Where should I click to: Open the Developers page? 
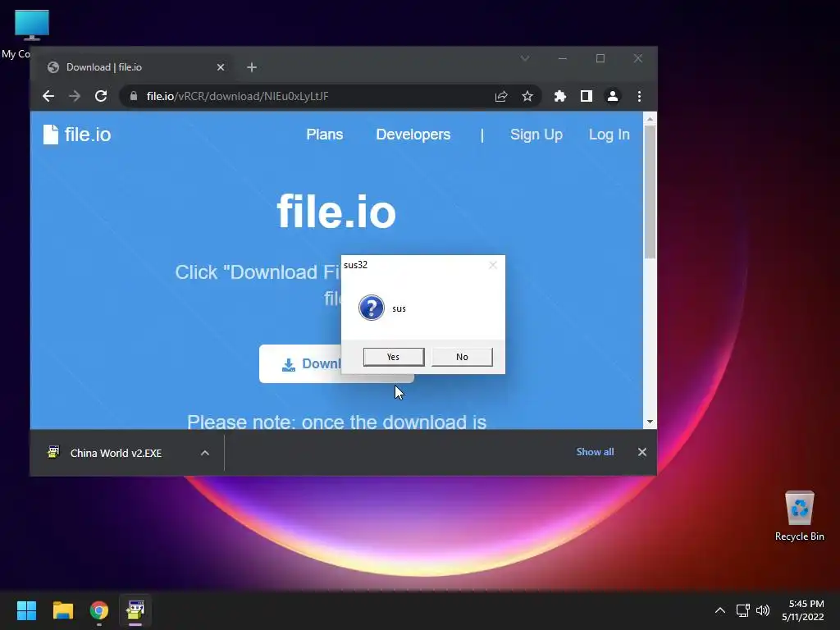413,135
